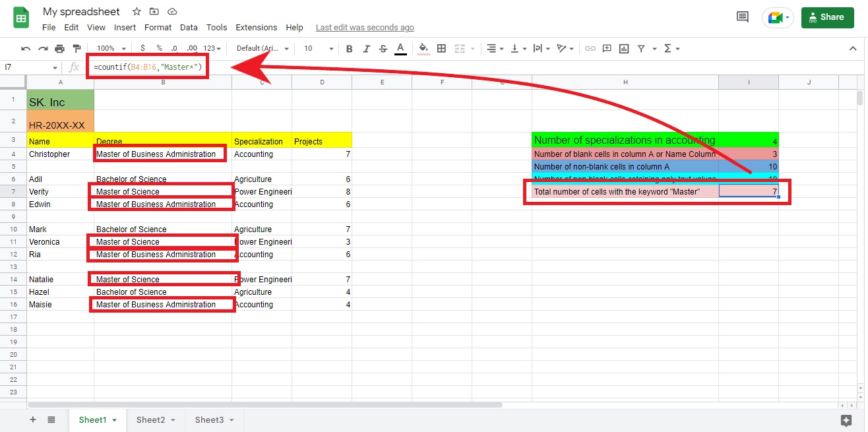
Task: Toggle bold formatting
Action: tap(349, 48)
